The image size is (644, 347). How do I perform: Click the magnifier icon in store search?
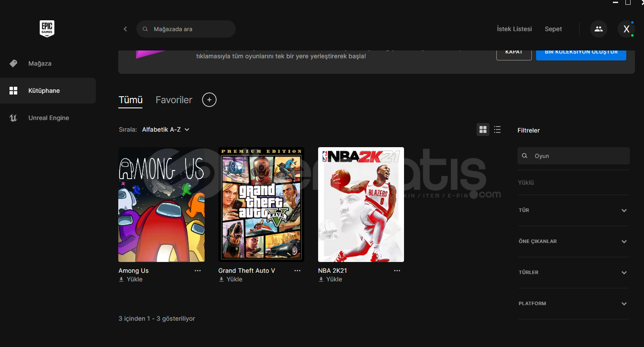click(145, 29)
